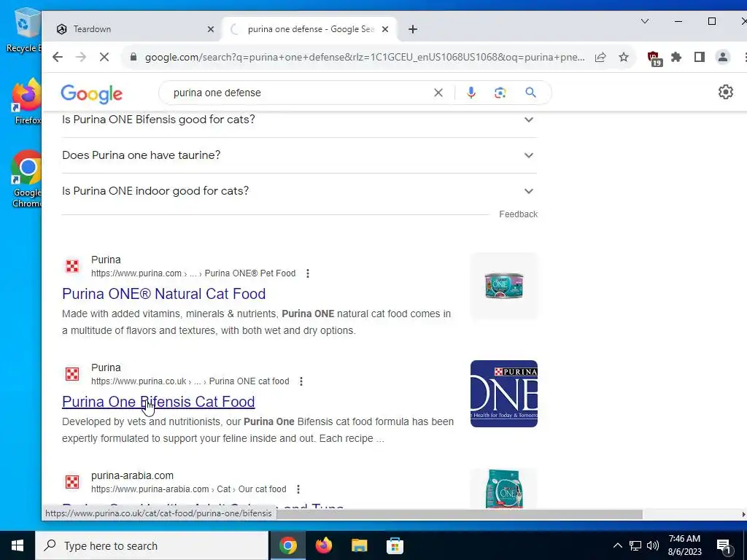Image resolution: width=747 pixels, height=560 pixels.
Task: Open options for purina.com Natural Cat Food result
Action: coord(308,273)
